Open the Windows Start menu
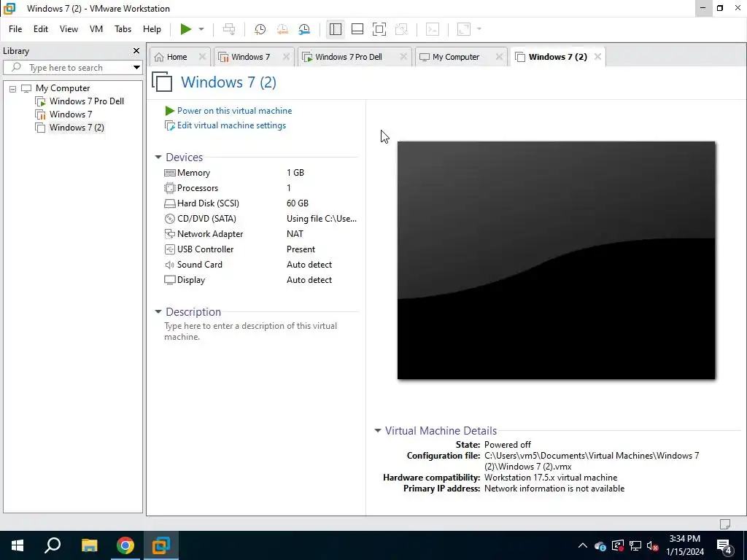The width and height of the screenshot is (747, 560). [18, 545]
